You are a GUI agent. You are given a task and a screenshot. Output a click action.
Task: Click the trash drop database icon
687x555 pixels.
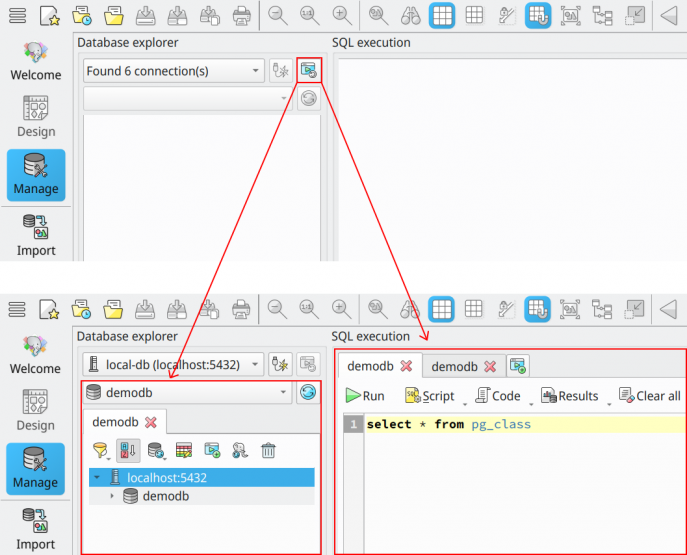[268, 450]
